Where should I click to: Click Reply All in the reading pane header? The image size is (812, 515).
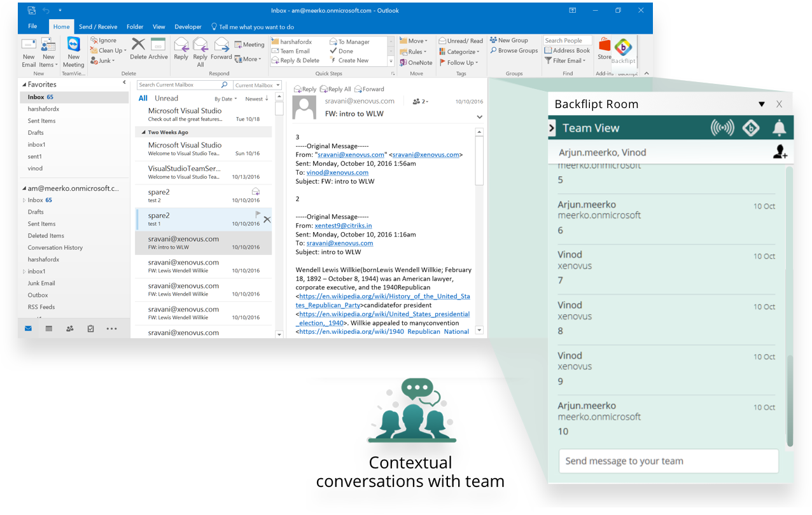pos(335,90)
